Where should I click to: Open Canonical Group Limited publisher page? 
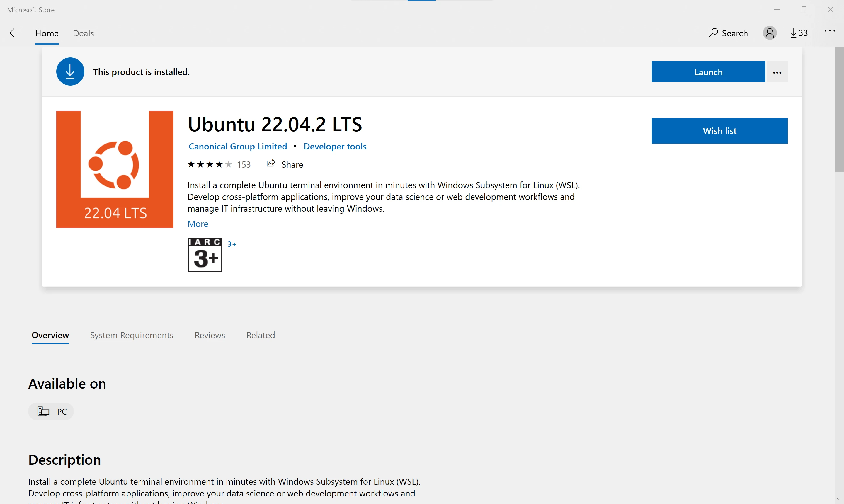click(x=238, y=147)
